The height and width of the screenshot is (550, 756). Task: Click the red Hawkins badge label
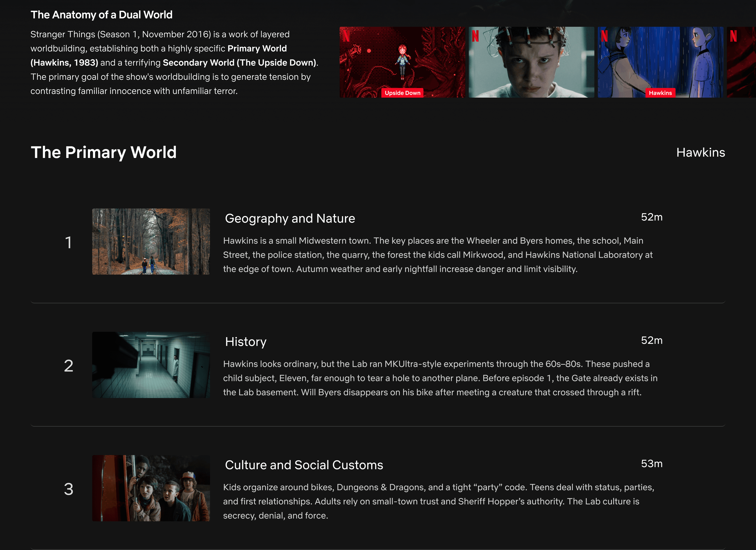coord(660,93)
